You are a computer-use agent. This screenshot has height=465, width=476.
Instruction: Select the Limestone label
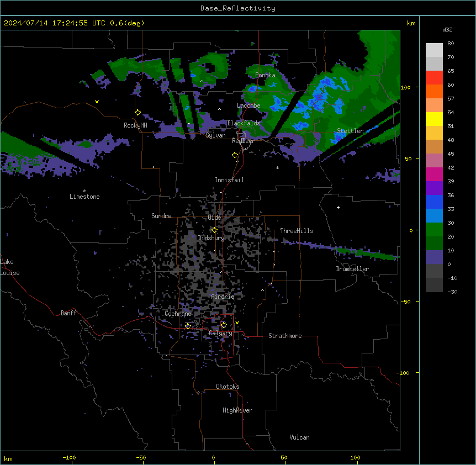[84, 197]
